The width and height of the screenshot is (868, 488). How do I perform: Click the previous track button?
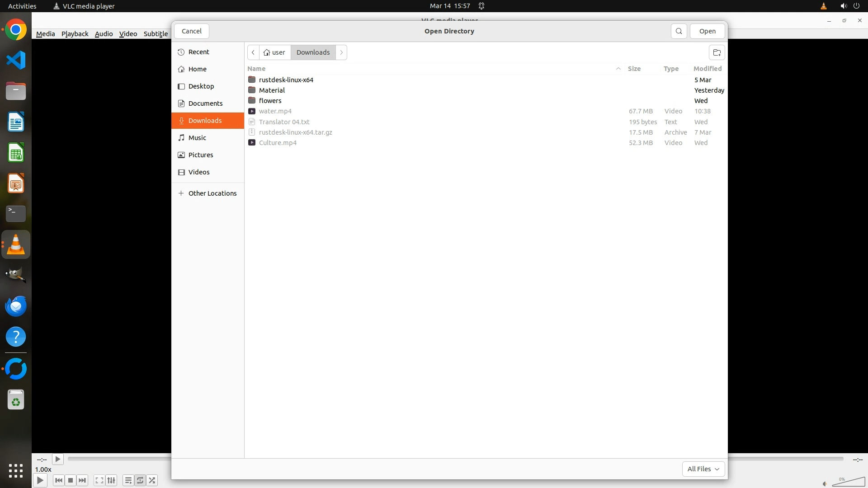pos(58,480)
